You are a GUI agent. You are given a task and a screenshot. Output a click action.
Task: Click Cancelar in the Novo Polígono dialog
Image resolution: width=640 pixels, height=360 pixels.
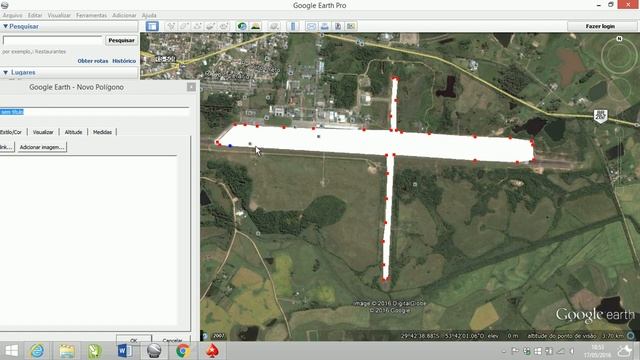[172, 339]
